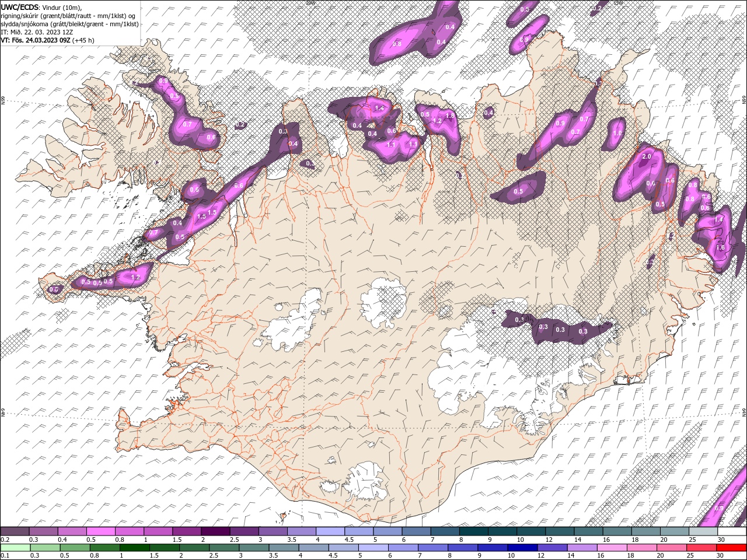Screen dimensions: 747x560
Task: Select the magenta 1 snowfall swatch
Action: click(x=158, y=531)
